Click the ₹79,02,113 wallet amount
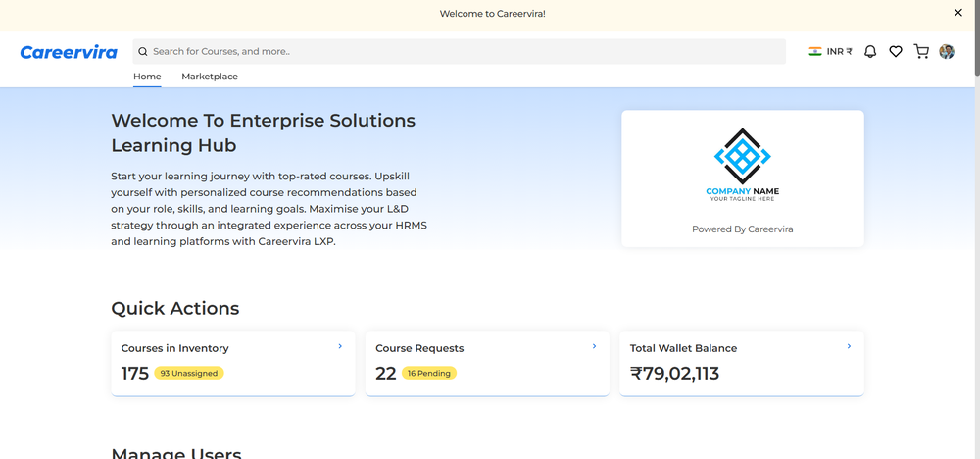 click(674, 374)
